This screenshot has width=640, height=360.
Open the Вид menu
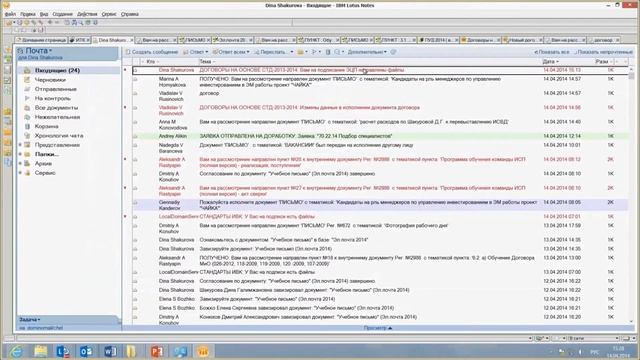pyautogui.click(x=44, y=14)
